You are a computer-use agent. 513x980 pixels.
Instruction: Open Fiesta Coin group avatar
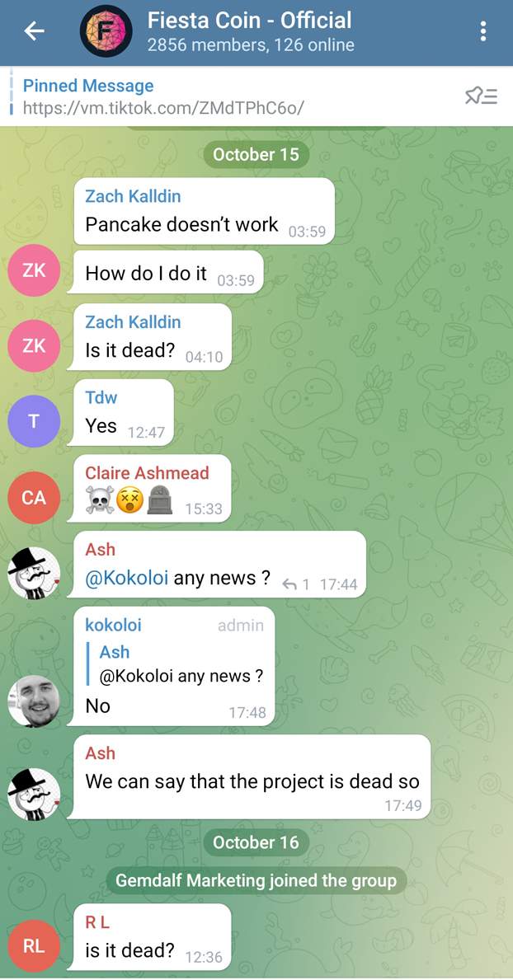tap(106, 31)
